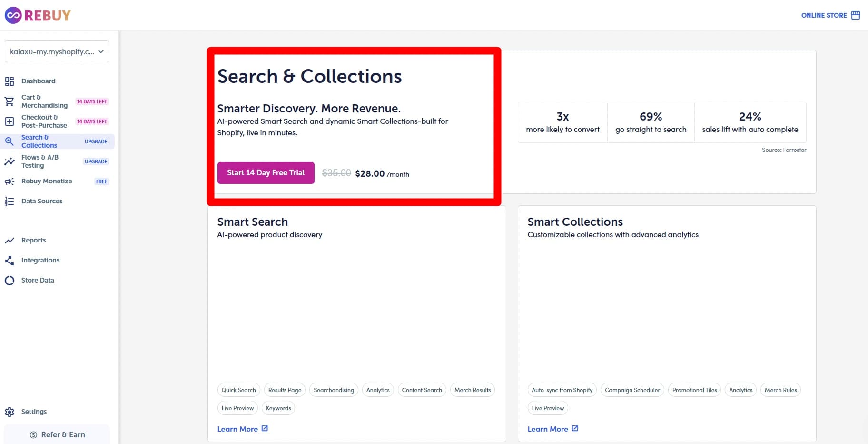868x444 pixels.
Task: Go to Cart & Merchandising section
Action: [44, 101]
